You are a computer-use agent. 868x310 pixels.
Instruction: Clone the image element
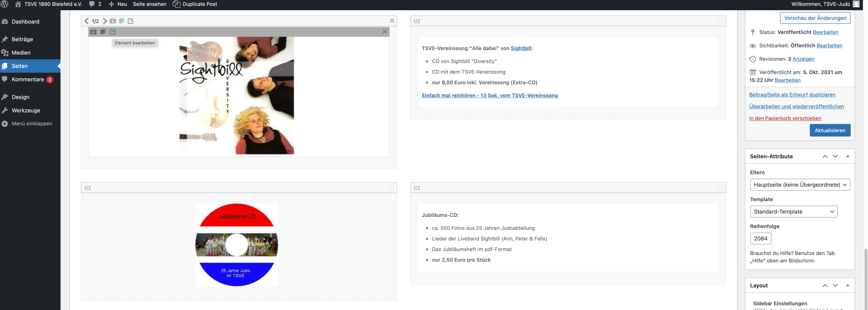(103, 32)
